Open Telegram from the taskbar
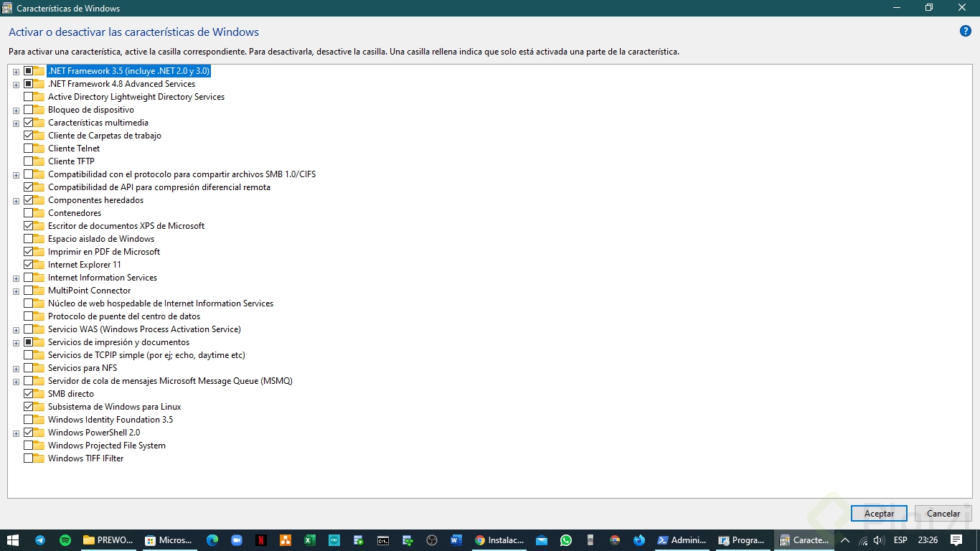Image resolution: width=980 pixels, height=551 pixels. (x=40, y=540)
